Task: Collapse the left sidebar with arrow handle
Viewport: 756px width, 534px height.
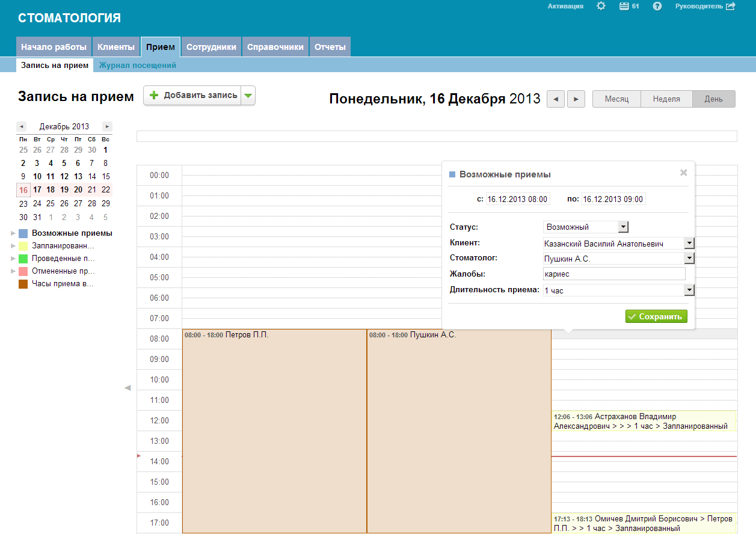Action: pos(127,388)
